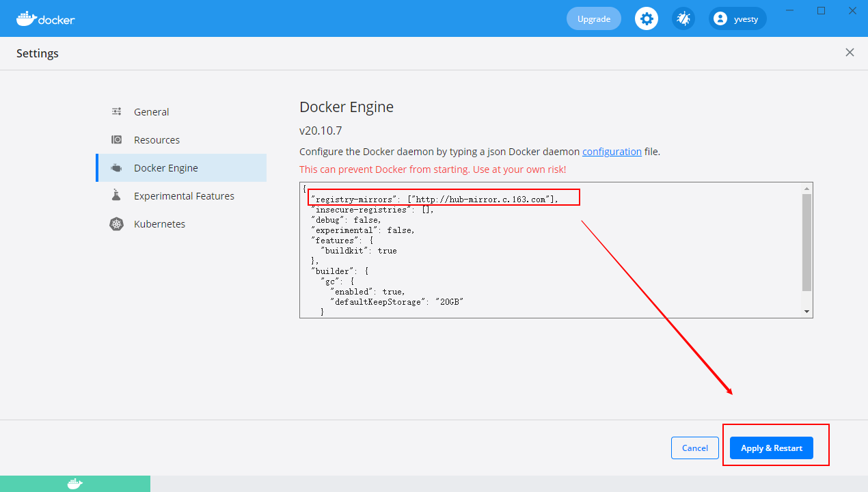Click the Cancel button
Image resolution: width=868 pixels, height=492 pixels.
coord(694,448)
